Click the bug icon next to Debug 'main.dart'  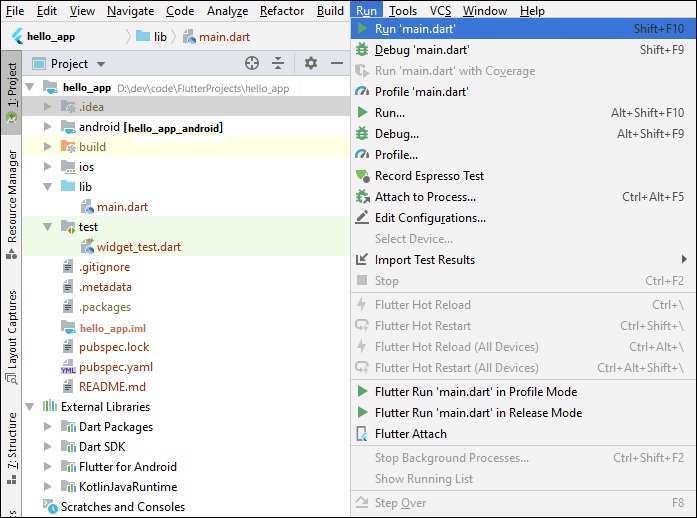362,50
